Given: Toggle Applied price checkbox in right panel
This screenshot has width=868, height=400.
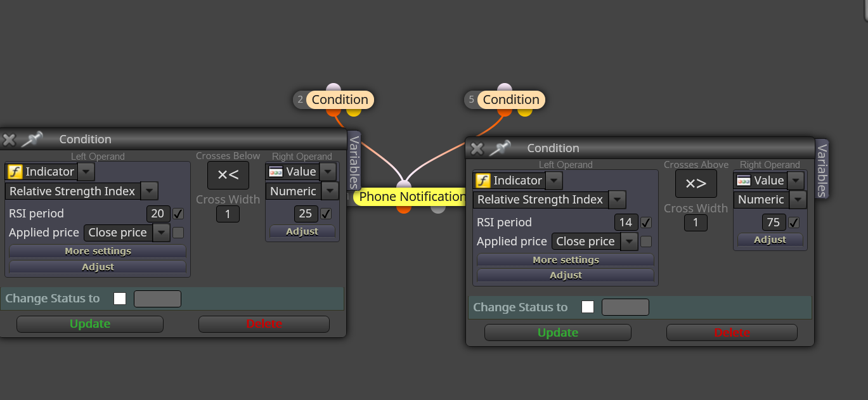Looking at the screenshot, I should [x=646, y=242].
